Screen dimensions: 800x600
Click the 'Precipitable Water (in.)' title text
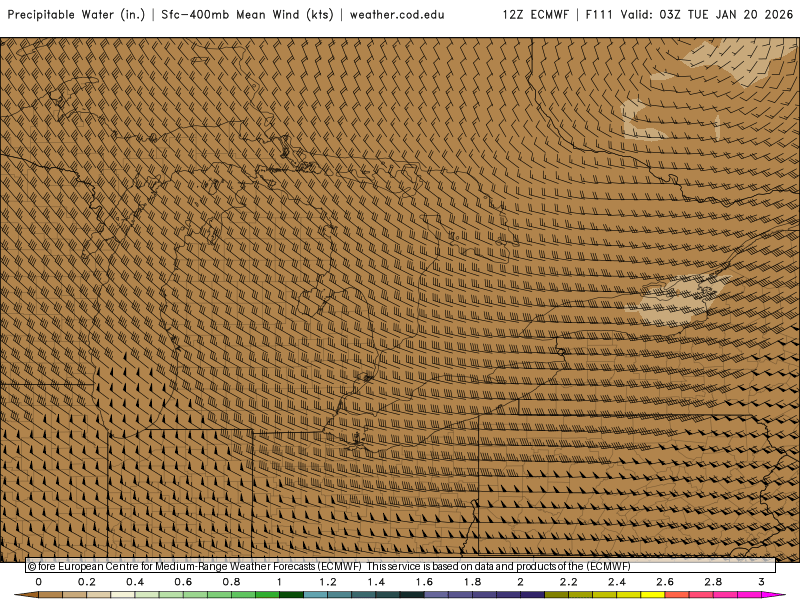(77, 15)
